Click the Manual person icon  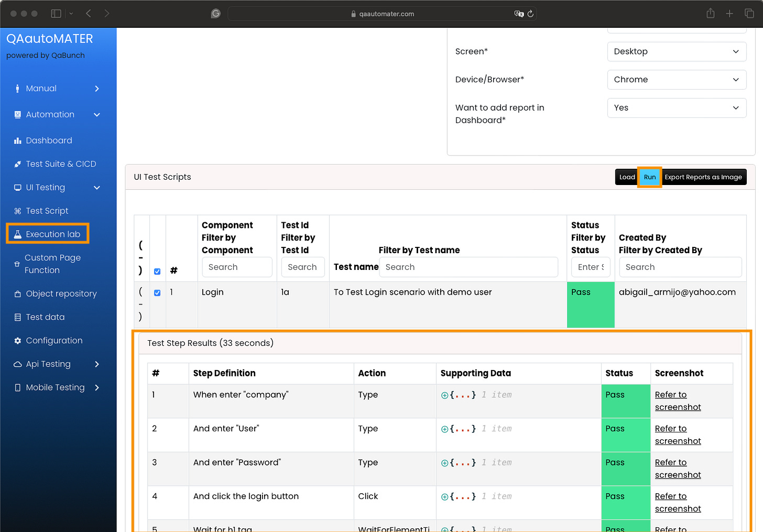tap(18, 89)
